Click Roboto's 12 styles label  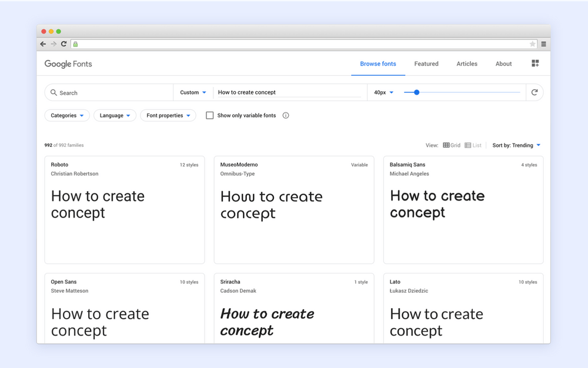pos(189,165)
